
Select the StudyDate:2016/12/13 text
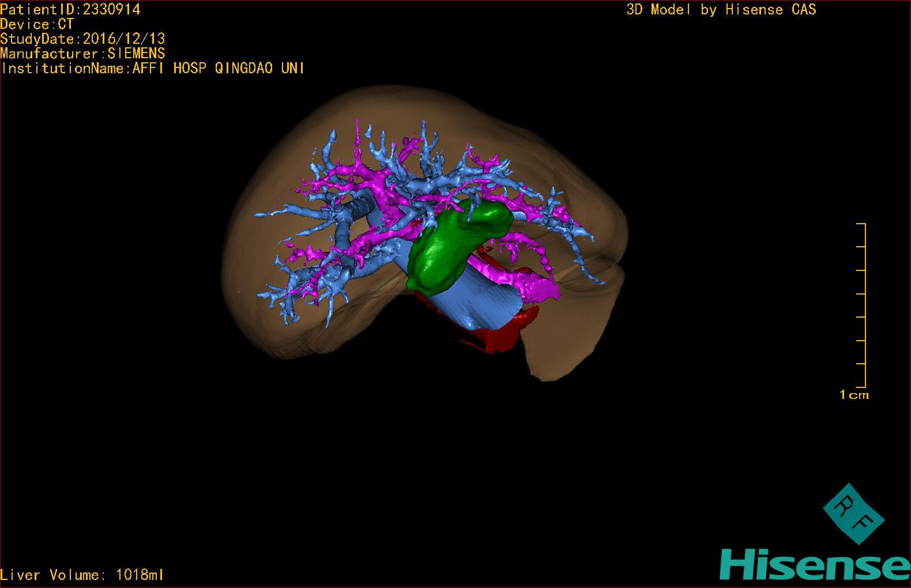coord(83,39)
